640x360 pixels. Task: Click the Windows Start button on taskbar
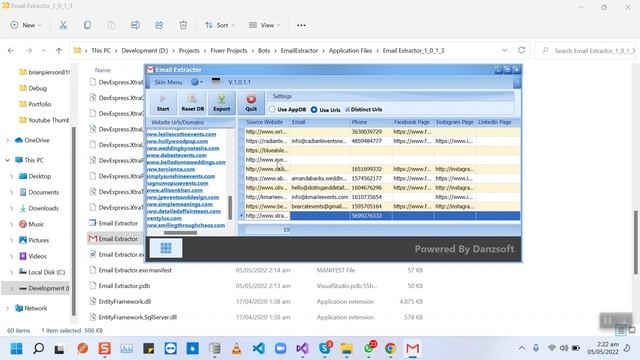[16, 349]
